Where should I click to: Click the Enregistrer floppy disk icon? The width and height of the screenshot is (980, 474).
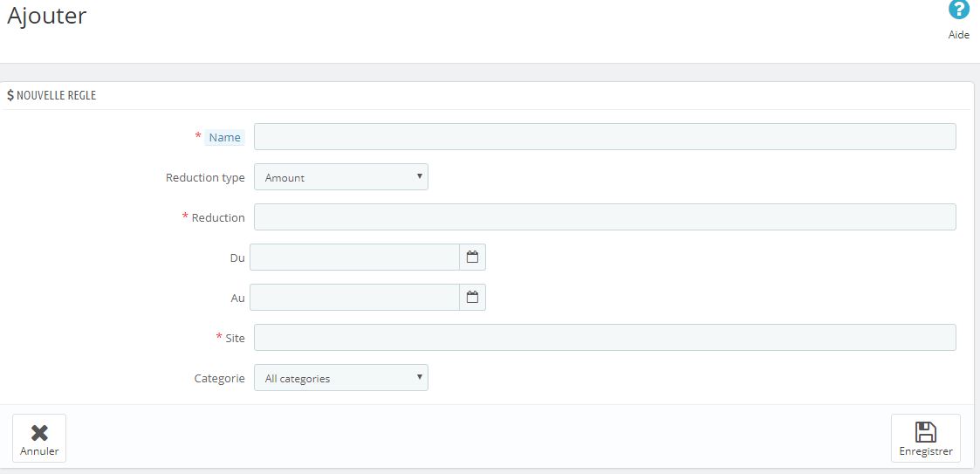click(925, 432)
